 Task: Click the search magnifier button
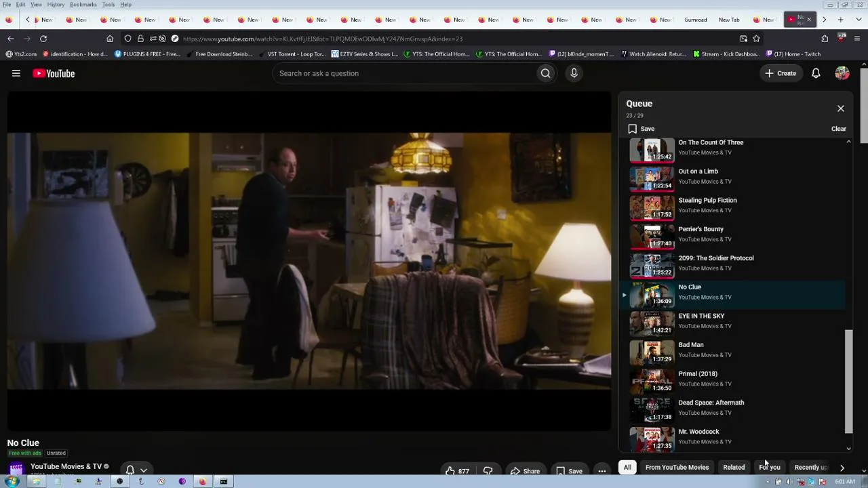(545, 73)
